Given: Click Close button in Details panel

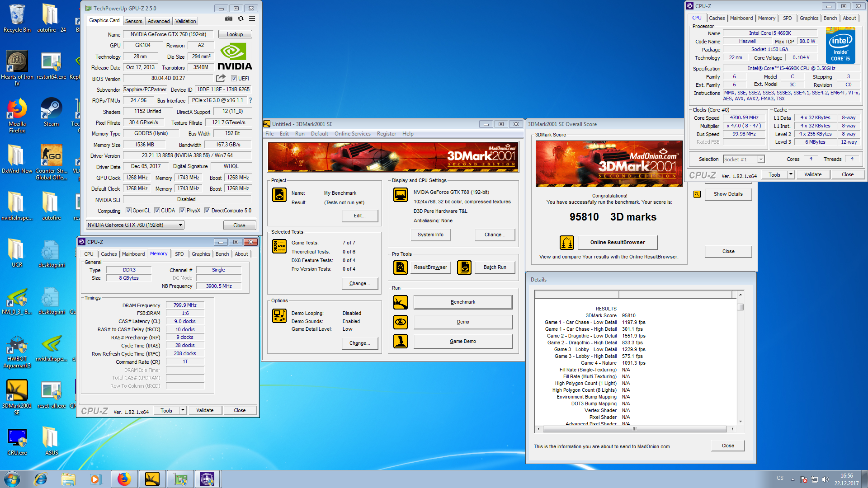Looking at the screenshot, I should (728, 446).
